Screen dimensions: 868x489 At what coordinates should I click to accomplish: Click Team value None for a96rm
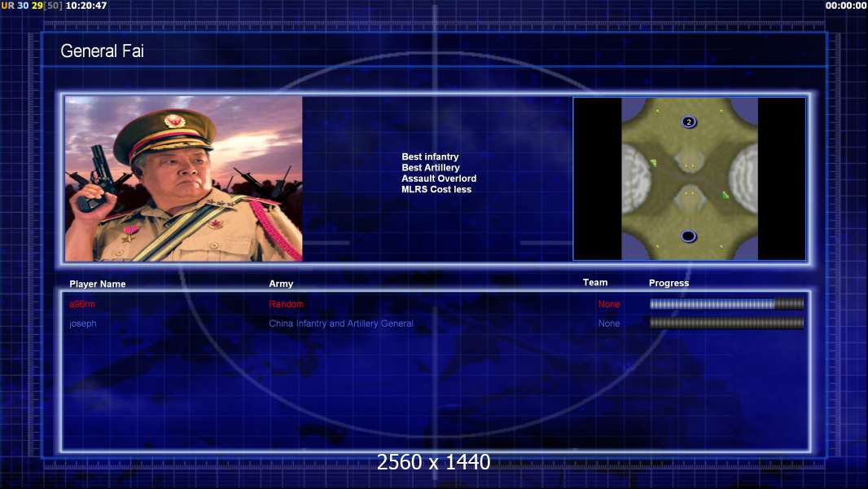point(609,304)
